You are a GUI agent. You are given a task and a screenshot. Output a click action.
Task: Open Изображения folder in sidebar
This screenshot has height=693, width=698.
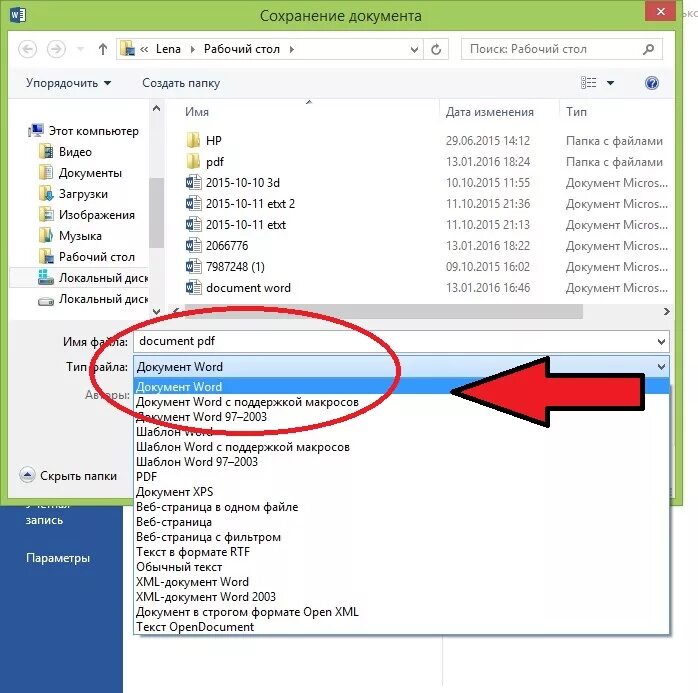point(87,215)
